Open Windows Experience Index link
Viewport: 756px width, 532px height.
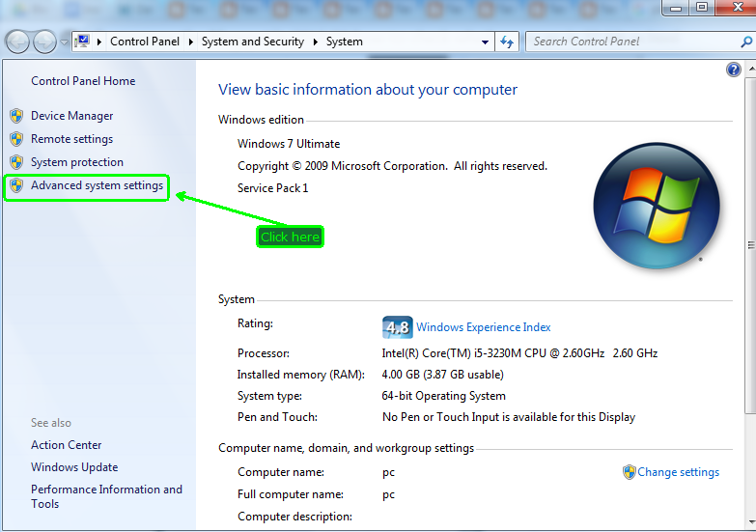coord(483,327)
